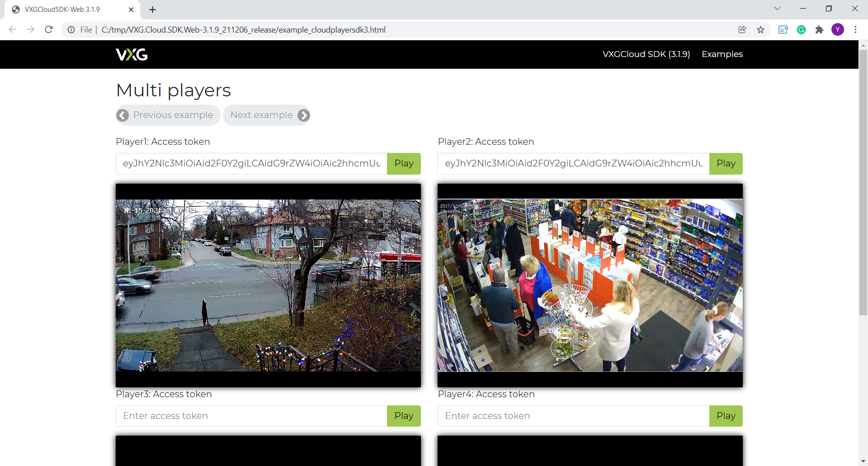Viewport: 868px width, 466px height.
Task: Open Chrome's three-dot menu
Action: (x=855, y=30)
